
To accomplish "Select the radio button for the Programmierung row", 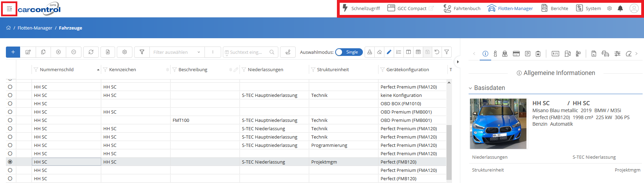I will (x=10, y=145).
